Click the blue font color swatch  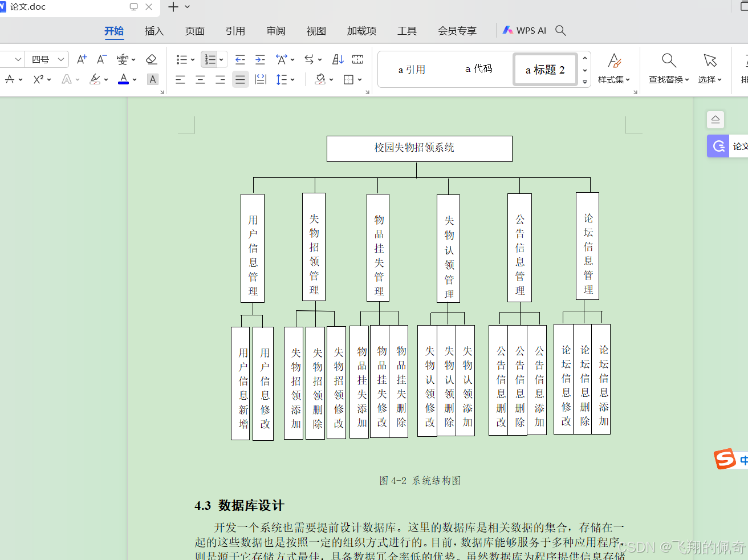pyautogui.click(x=124, y=83)
